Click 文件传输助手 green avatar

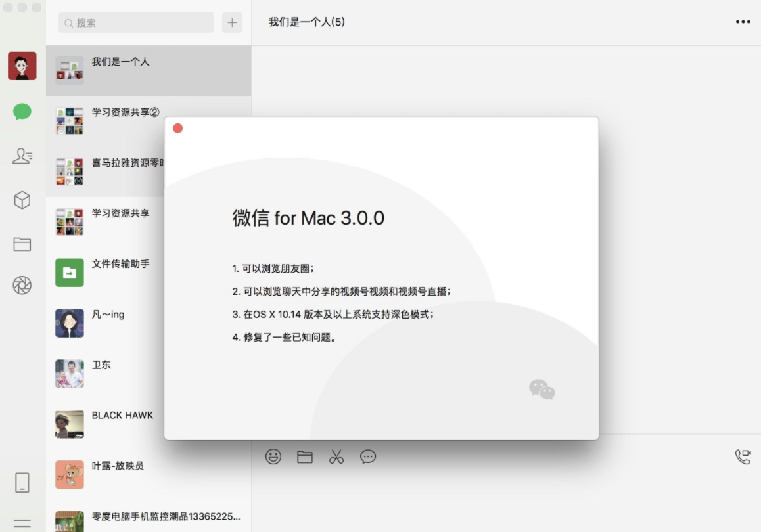tap(70, 273)
